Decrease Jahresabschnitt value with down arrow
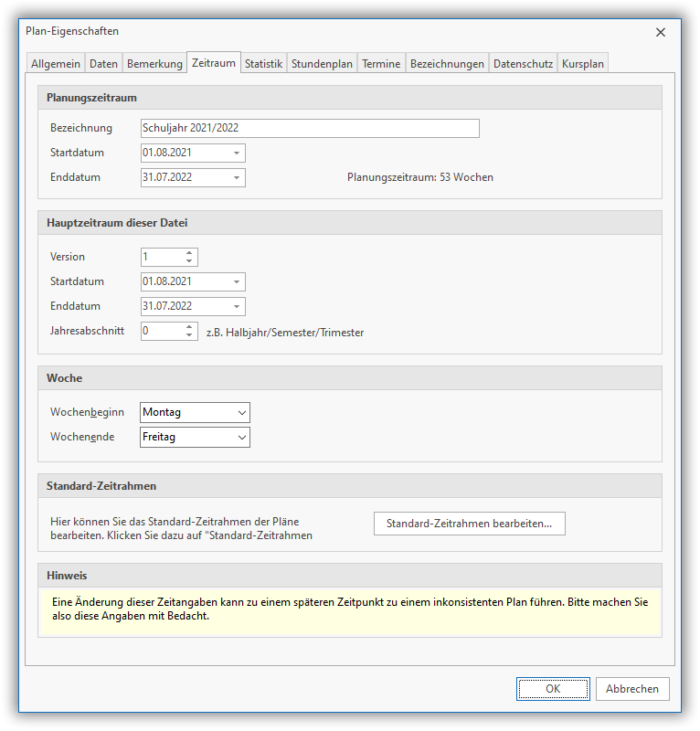This screenshot has width=700, height=731. coord(189,335)
